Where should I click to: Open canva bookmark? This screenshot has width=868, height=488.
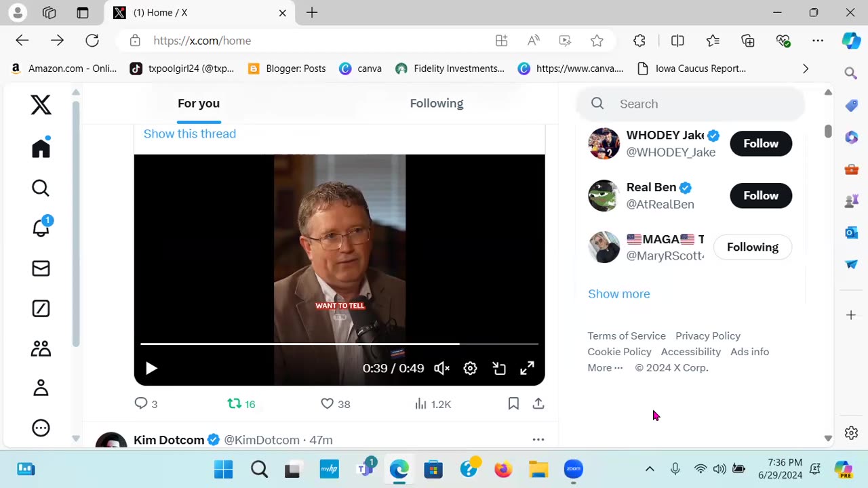pos(360,68)
